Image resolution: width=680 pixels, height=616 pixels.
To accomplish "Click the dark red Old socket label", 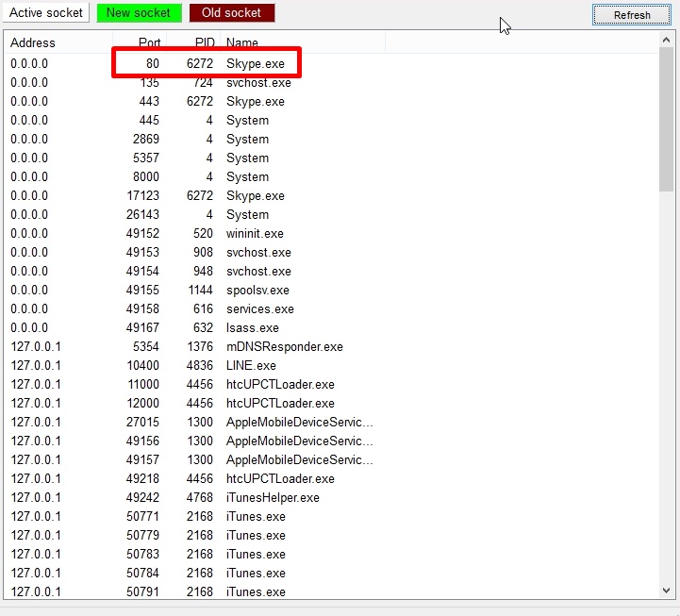I will click(232, 12).
